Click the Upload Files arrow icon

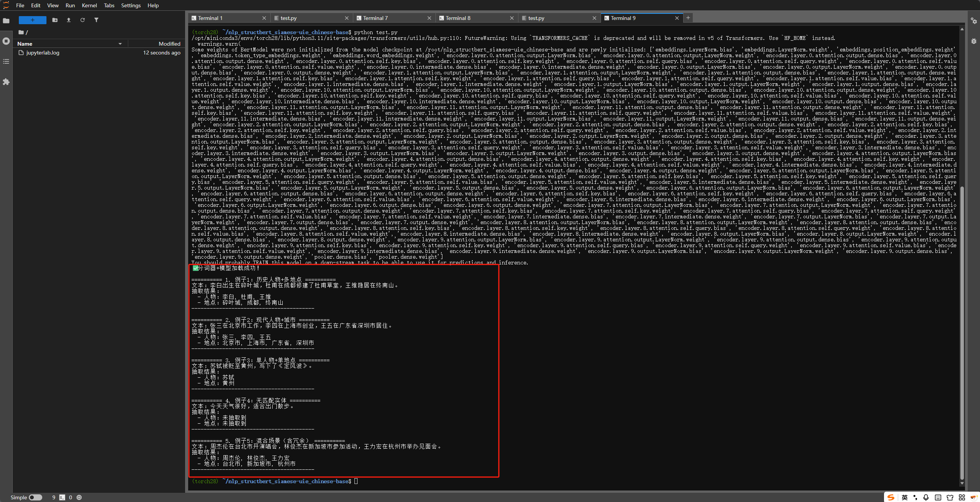69,20
